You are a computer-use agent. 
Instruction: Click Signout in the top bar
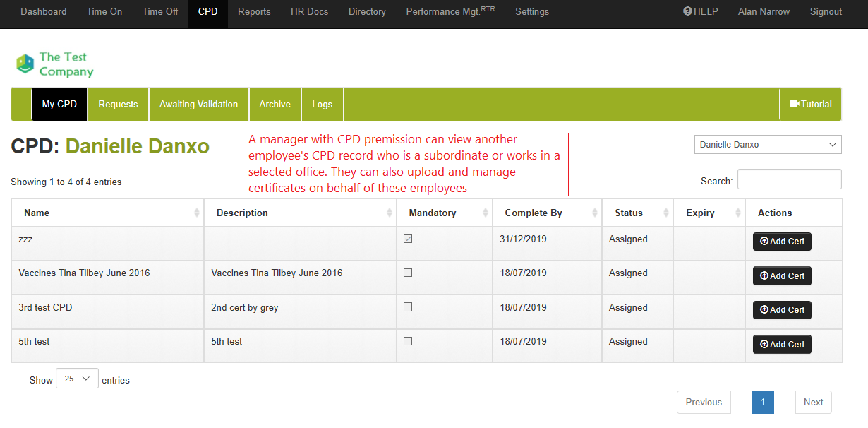click(x=826, y=11)
